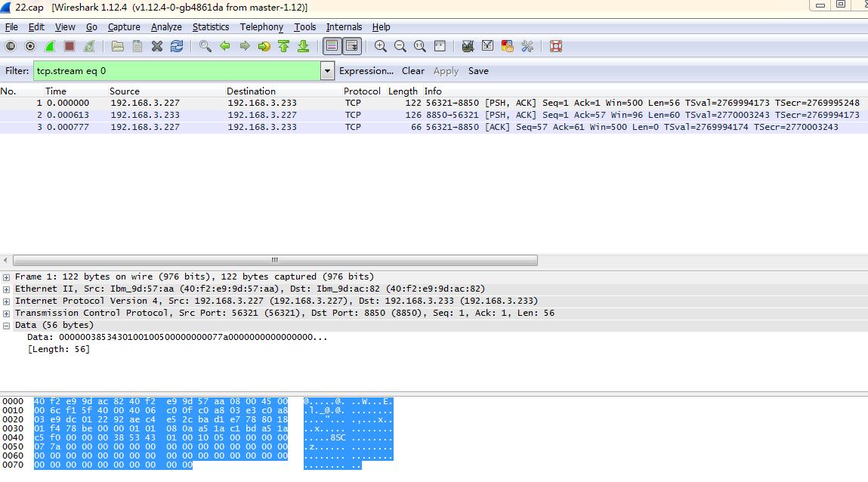The width and height of the screenshot is (868, 482).
Task: Click the stop capture red square icon
Action: tap(70, 46)
